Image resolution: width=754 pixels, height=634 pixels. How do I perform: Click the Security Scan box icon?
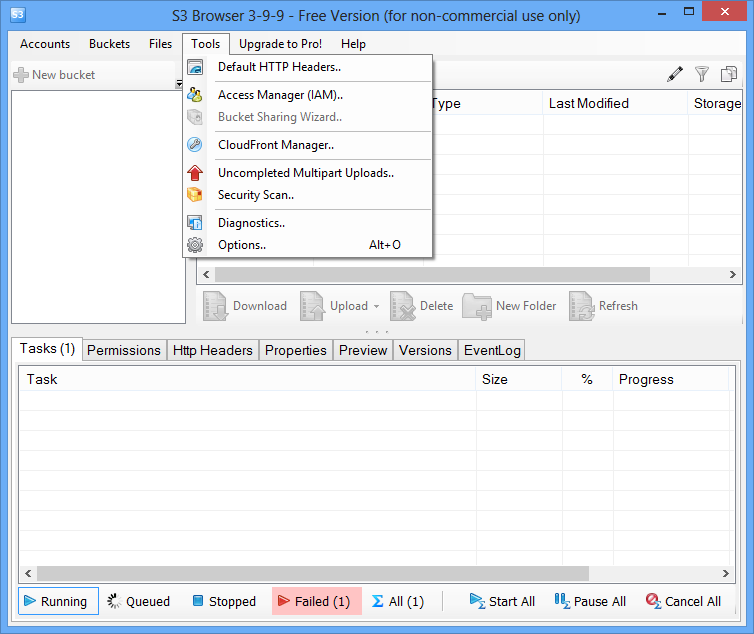(195, 194)
